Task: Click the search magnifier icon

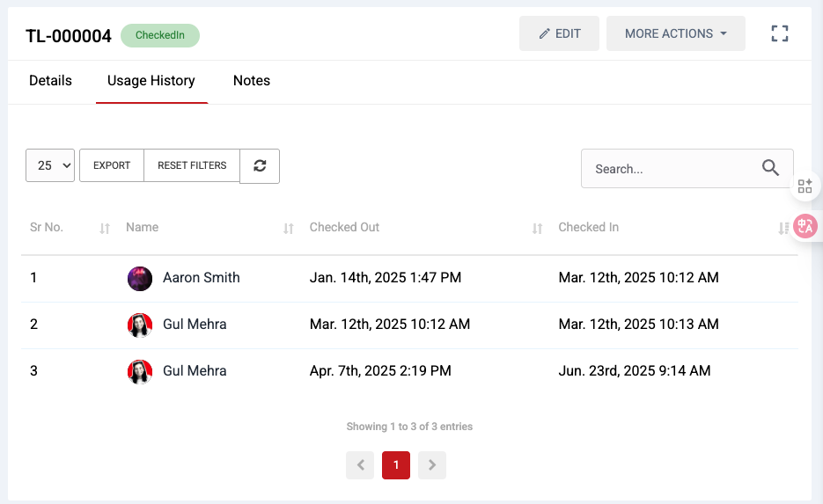Action: click(770, 168)
